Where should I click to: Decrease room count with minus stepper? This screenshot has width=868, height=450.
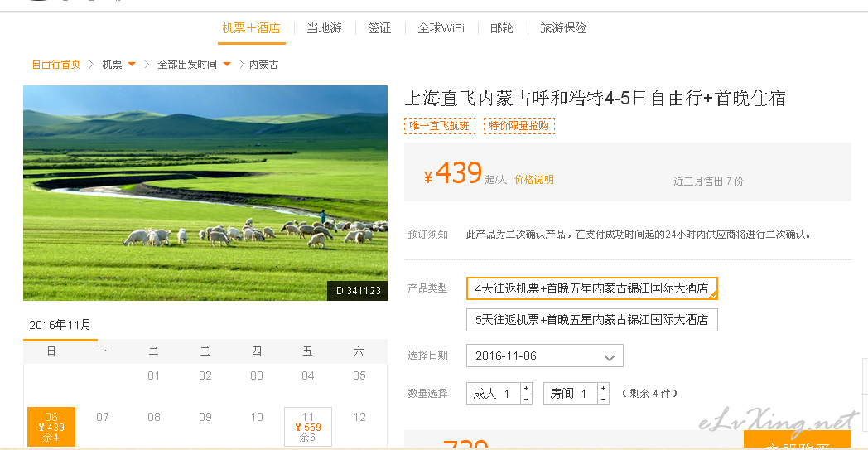click(604, 399)
